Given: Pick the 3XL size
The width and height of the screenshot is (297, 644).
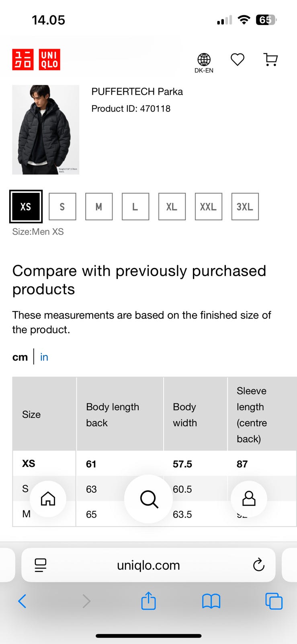Looking at the screenshot, I should click(x=245, y=206).
